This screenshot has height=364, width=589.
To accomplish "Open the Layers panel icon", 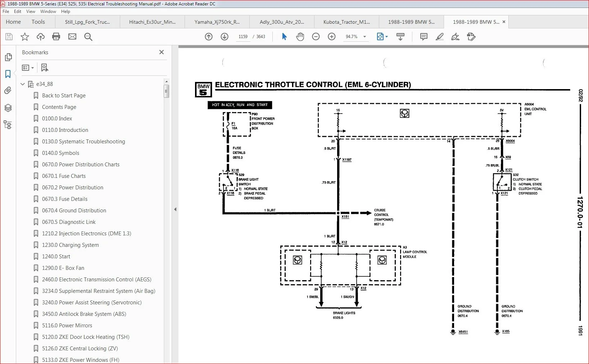I will pyautogui.click(x=8, y=108).
